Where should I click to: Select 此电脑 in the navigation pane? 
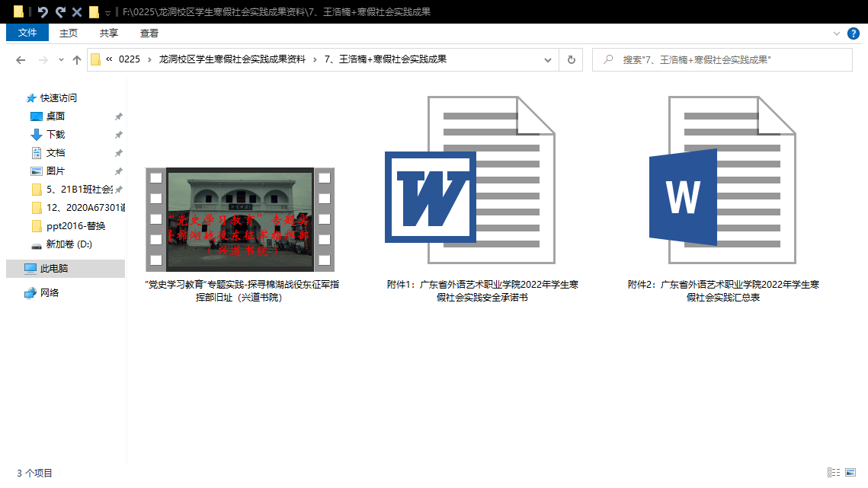coord(53,268)
